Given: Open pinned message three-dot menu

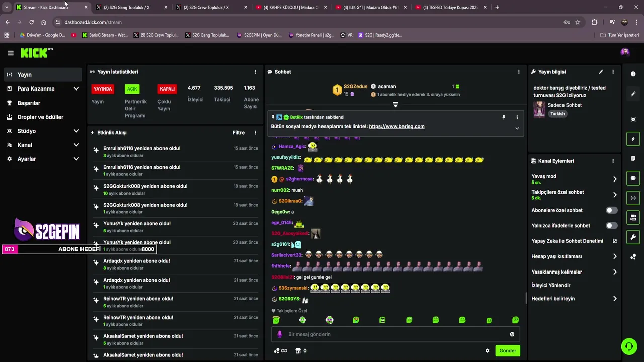Looking at the screenshot, I should click(517, 117).
